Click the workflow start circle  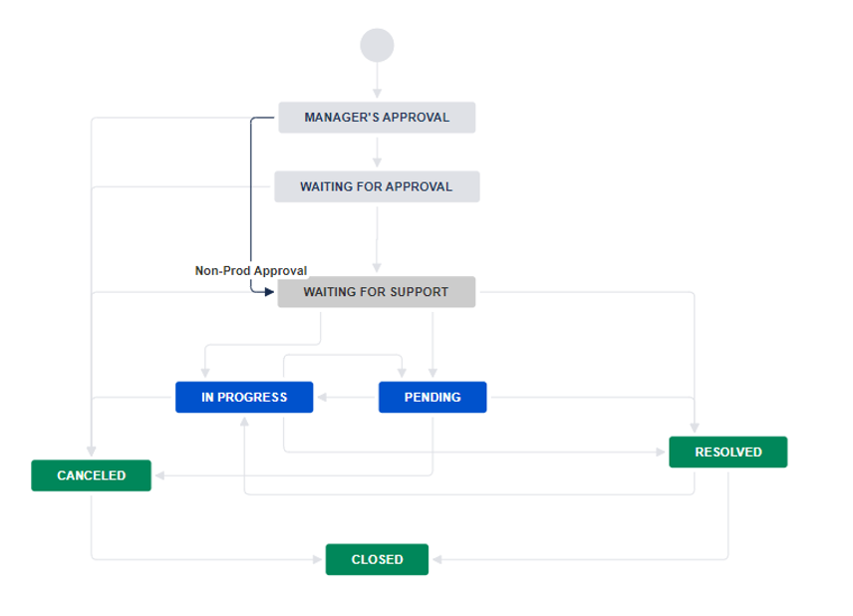pos(377,45)
